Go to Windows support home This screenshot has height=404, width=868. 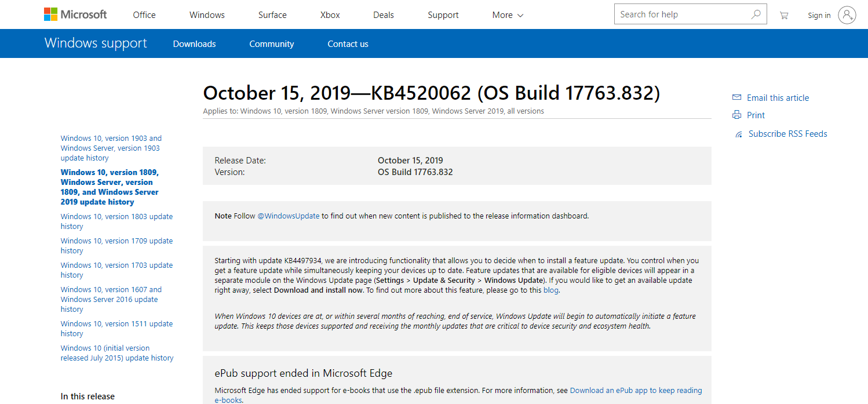pyautogui.click(x=96, y=43)
